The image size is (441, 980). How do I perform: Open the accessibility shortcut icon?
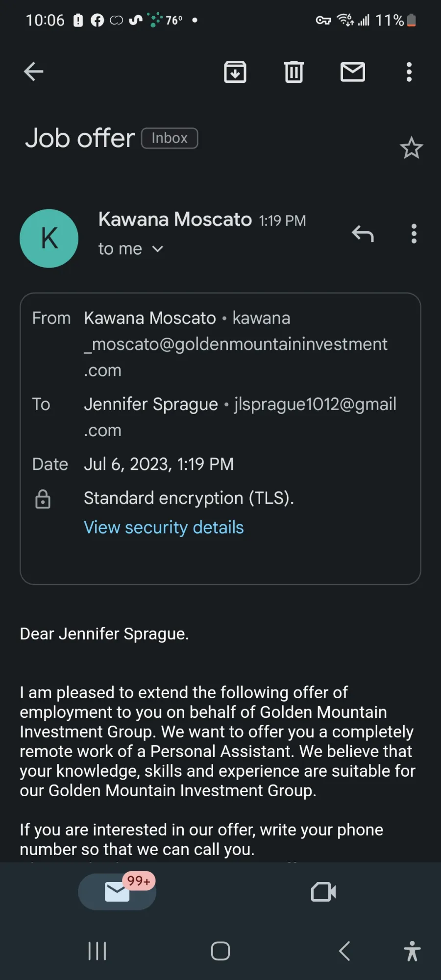412,951
